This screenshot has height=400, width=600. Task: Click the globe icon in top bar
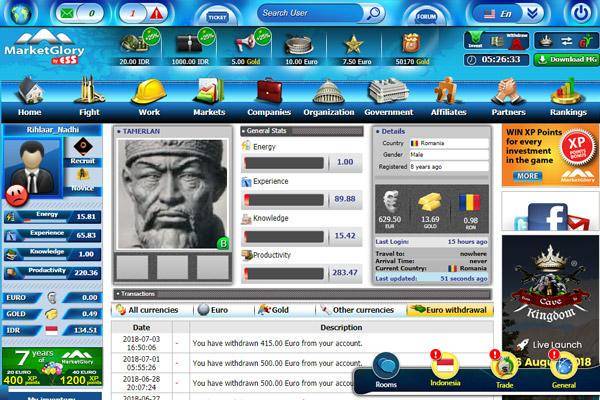(x=20, y=14)
